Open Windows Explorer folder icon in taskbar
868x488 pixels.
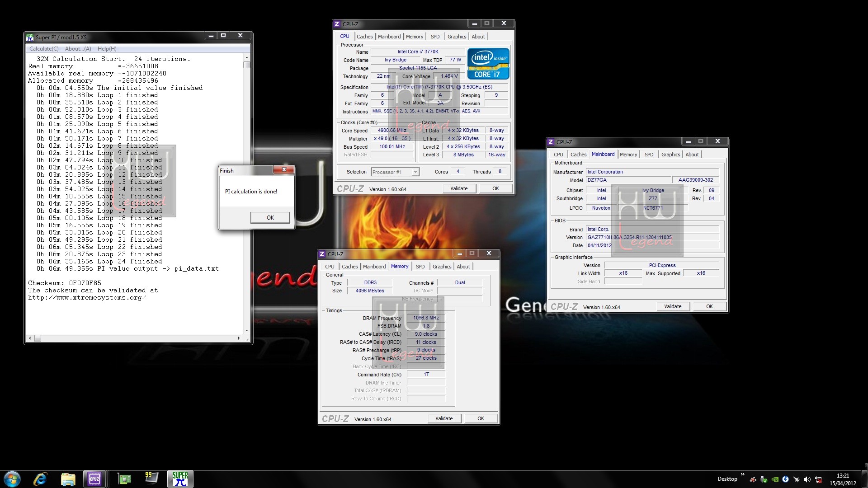click(68, 479)
